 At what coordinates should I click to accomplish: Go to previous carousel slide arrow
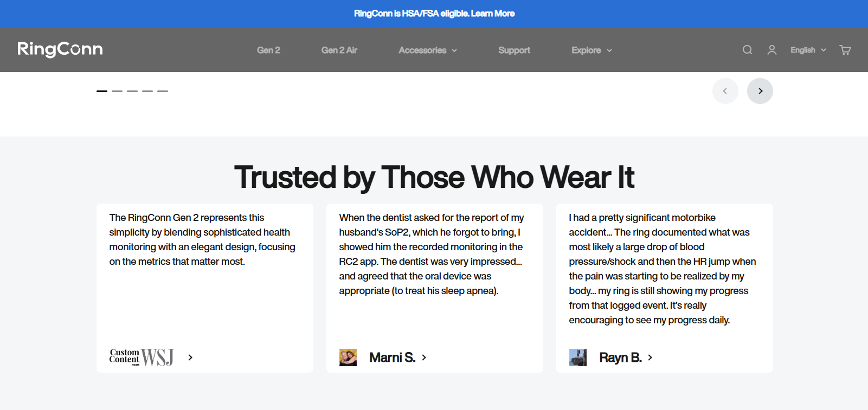pyautogui.click(x=725, y=91)
